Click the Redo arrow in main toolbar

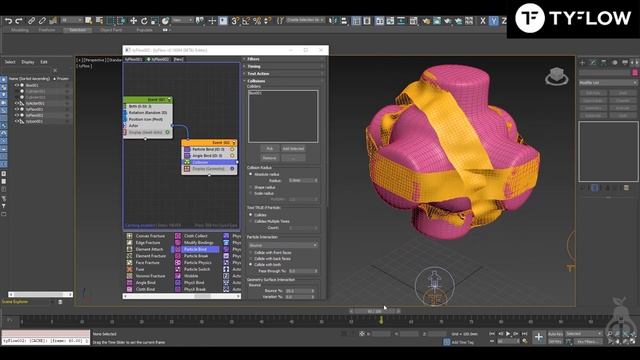coord(19,20)
